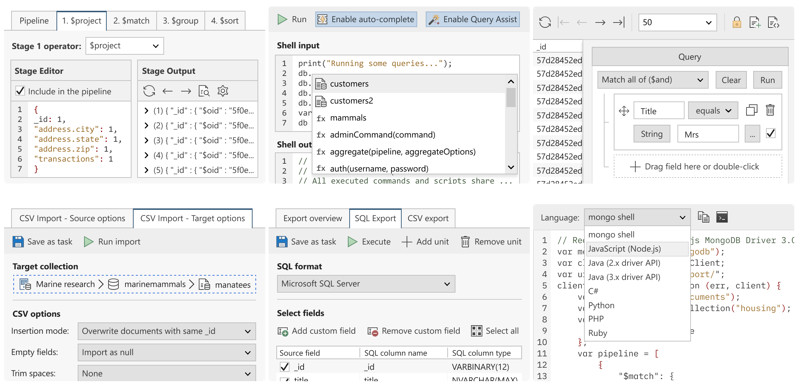Open the Stage Output document search icon
Image resolution: width=800 pixels, height=389 pixels.
click(x=204, y=91)
